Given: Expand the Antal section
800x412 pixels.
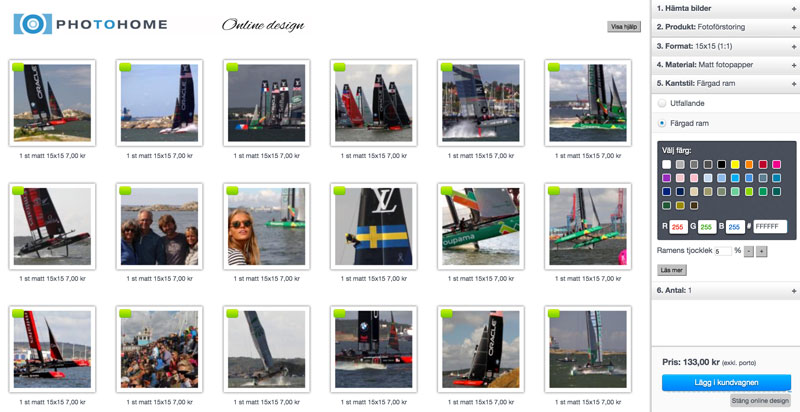Looking at the screenshot, I should (x=726, y=290).
